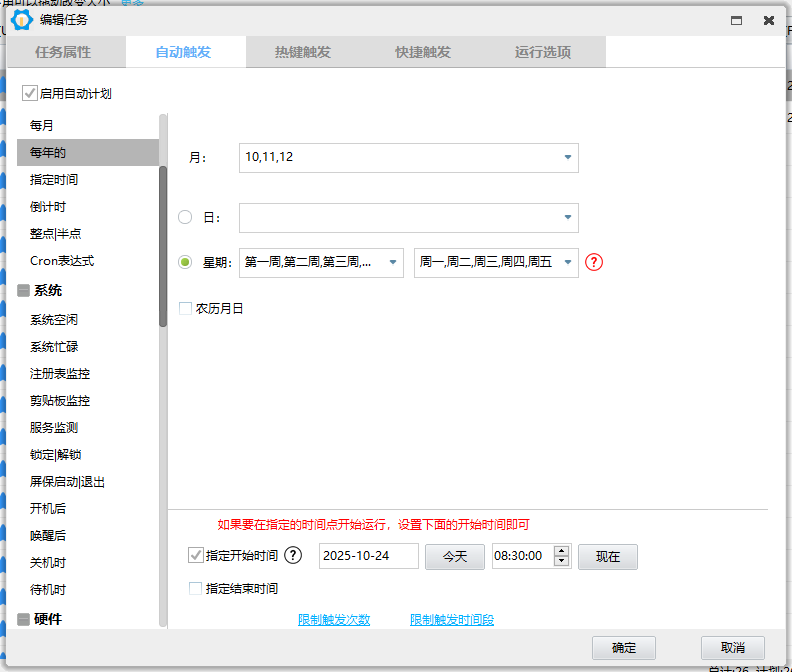Click the 确定 button

(626, 647)
